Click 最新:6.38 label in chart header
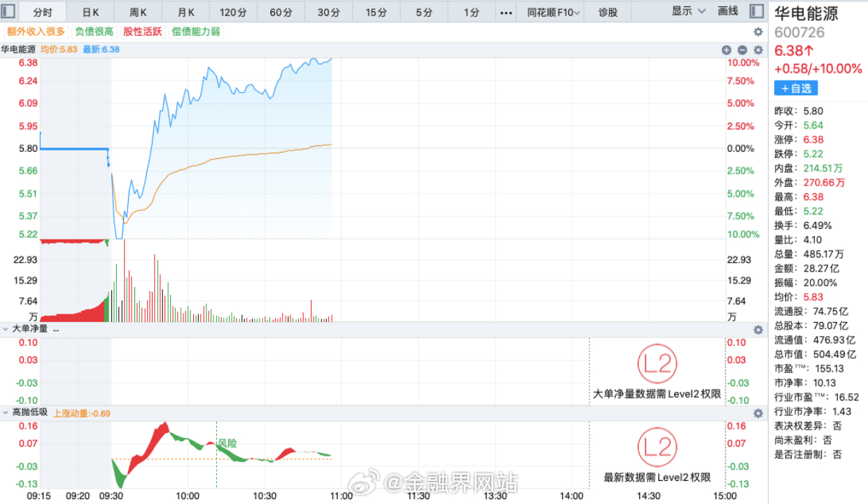Image resolution: width=868 pixels, height=504 pixels. tap(101, 50)
